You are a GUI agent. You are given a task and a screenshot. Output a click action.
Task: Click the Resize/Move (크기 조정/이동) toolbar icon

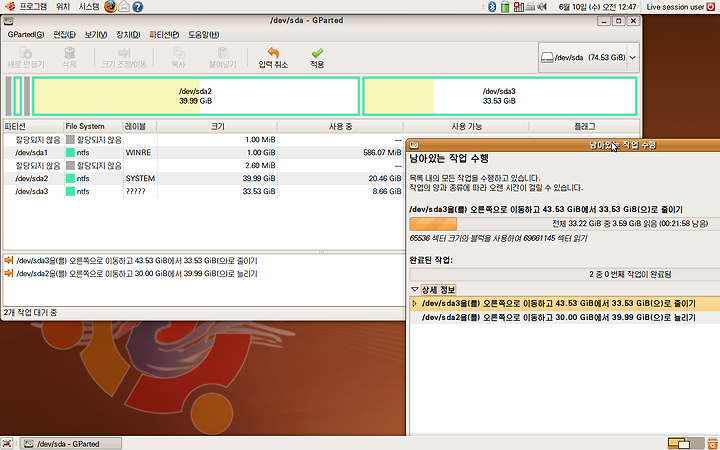[124, 53]
